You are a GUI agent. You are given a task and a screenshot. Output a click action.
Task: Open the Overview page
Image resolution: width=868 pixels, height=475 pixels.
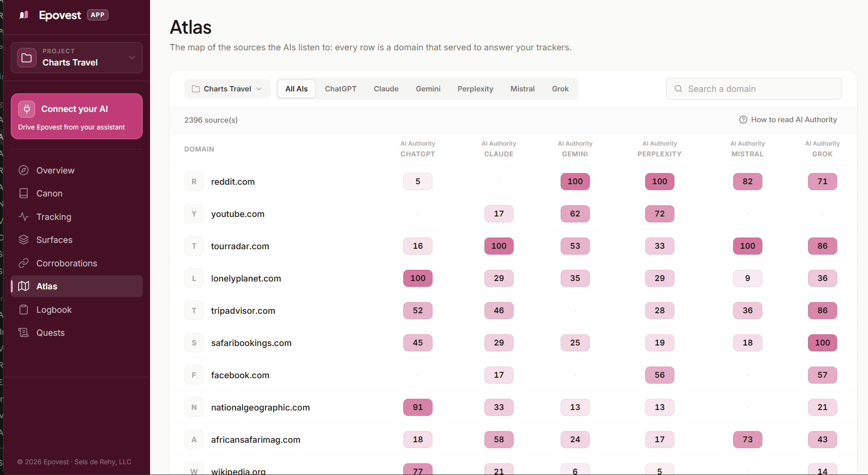click(x=77, y=170)
